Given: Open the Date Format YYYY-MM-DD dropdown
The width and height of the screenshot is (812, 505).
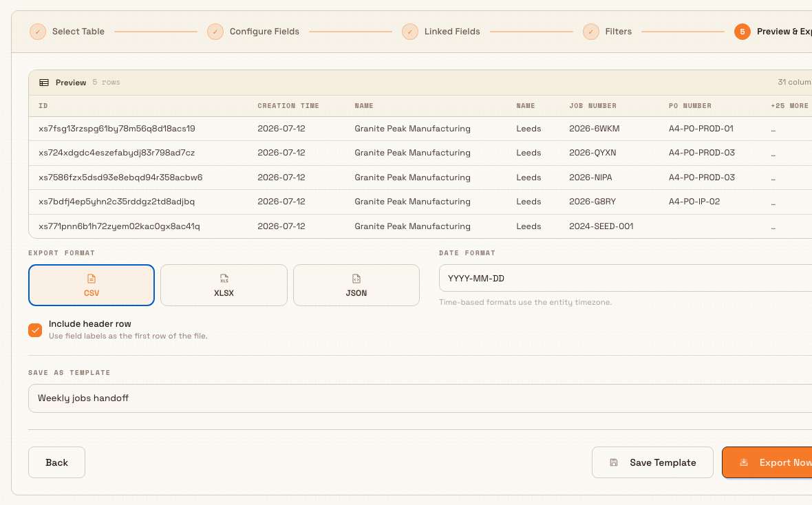Looking at the screenshot, I should (x=625, y=278).
